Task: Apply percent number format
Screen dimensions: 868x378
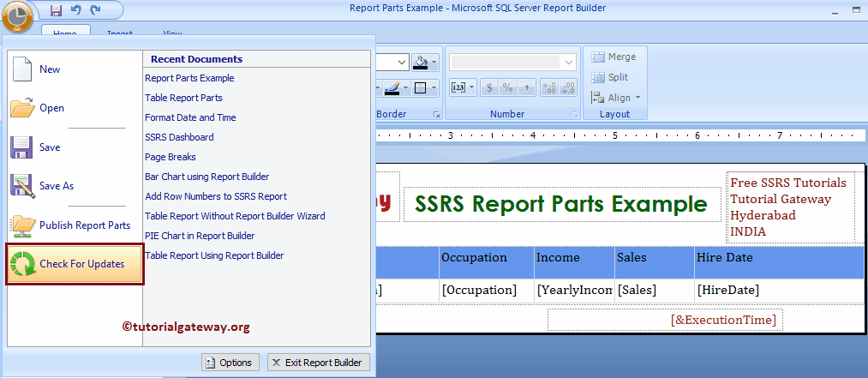Action: tap(507, 87)
